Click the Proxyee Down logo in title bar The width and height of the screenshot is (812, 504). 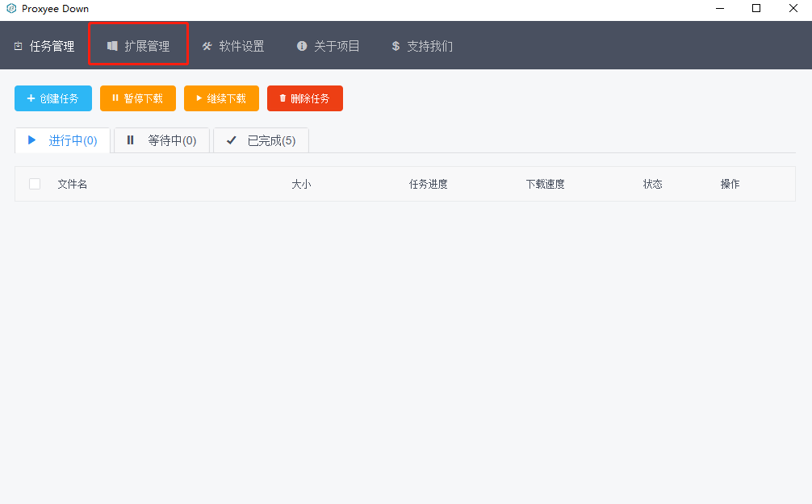(x=11, y=8)
